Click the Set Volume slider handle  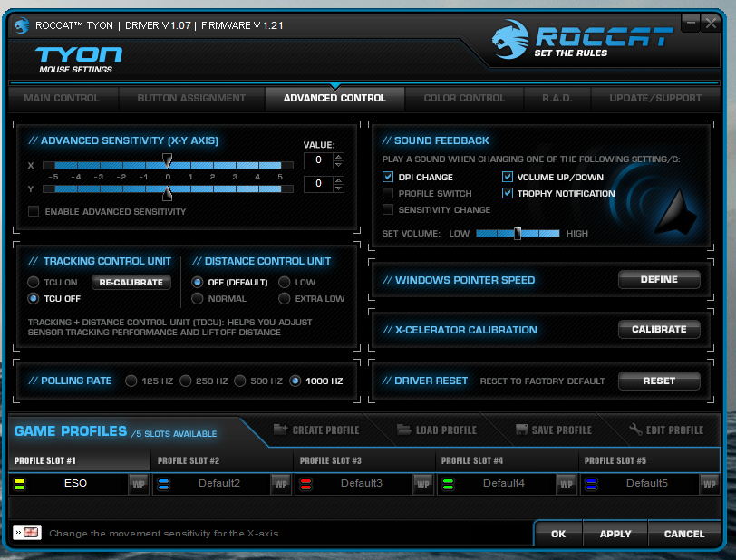(518, 233)
